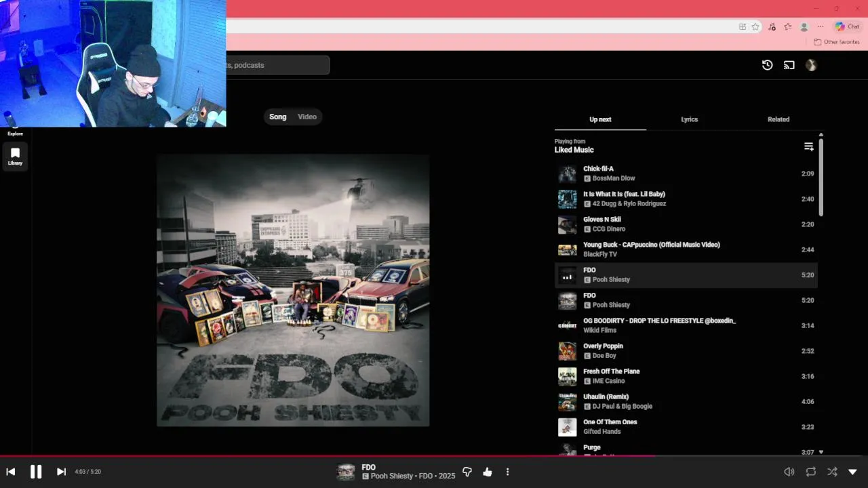The width and height of the screenshot is (868, 488).
Task: Open browser media control music note icon
Action: pyautogui.click(x=772, y=26)
